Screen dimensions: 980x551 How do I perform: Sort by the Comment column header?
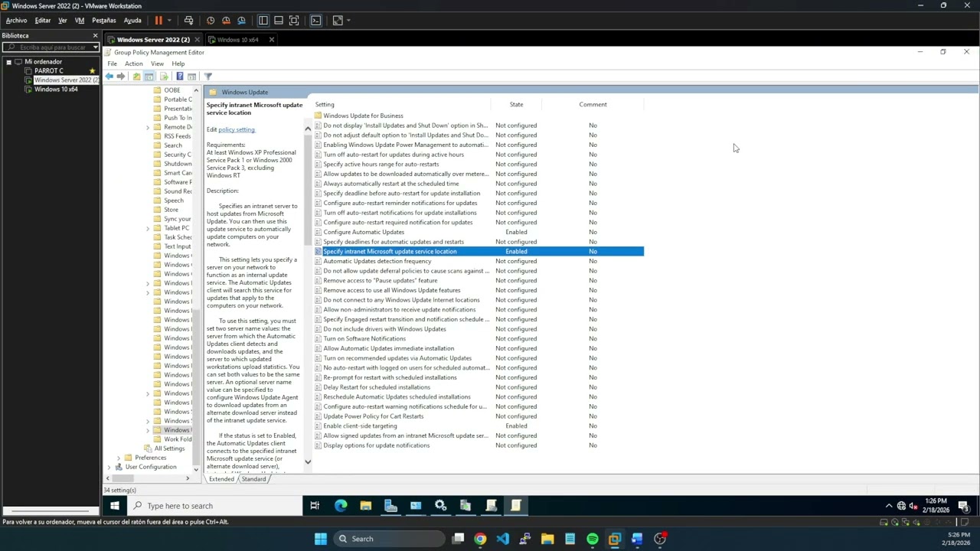pyautogui.click(x=593, y=105)
